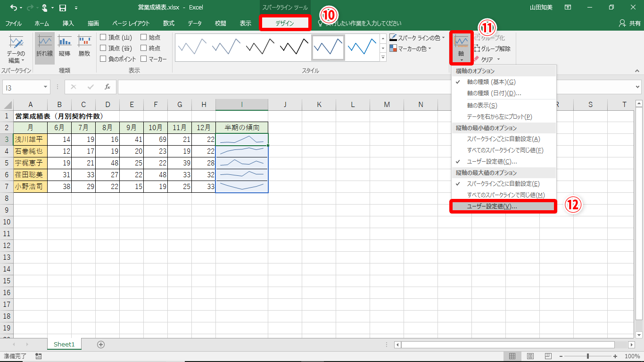Click the グループ解除 ungroup icon
Image resolution: width=644 pixels, height=362 pixels.
pos(477,49)
